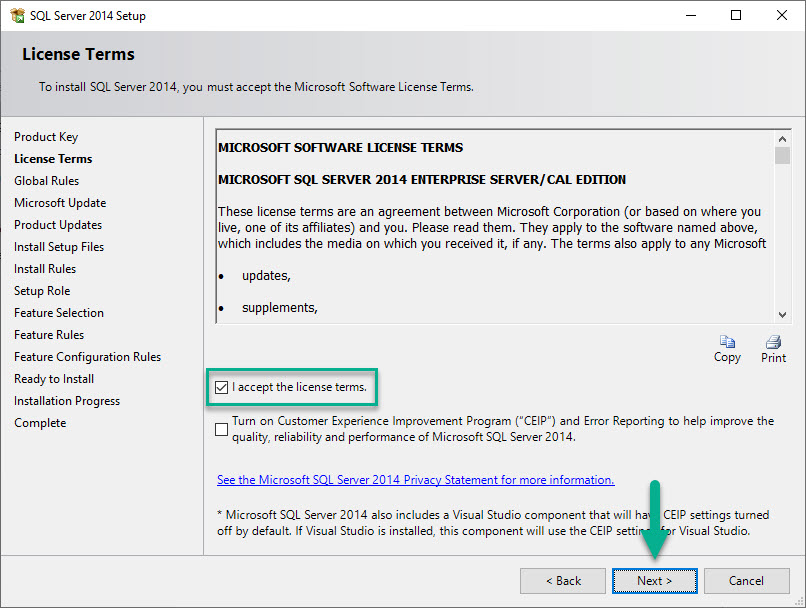Select the License Terms step

click(x=53, y=159)
